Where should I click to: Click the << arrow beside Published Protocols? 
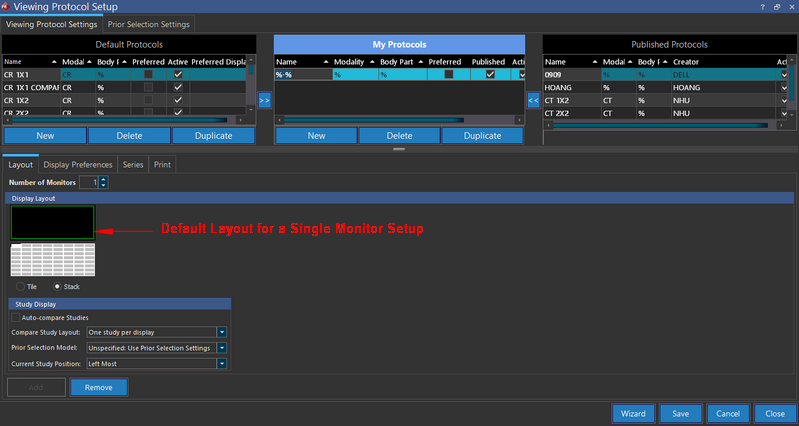pos(533,100)
